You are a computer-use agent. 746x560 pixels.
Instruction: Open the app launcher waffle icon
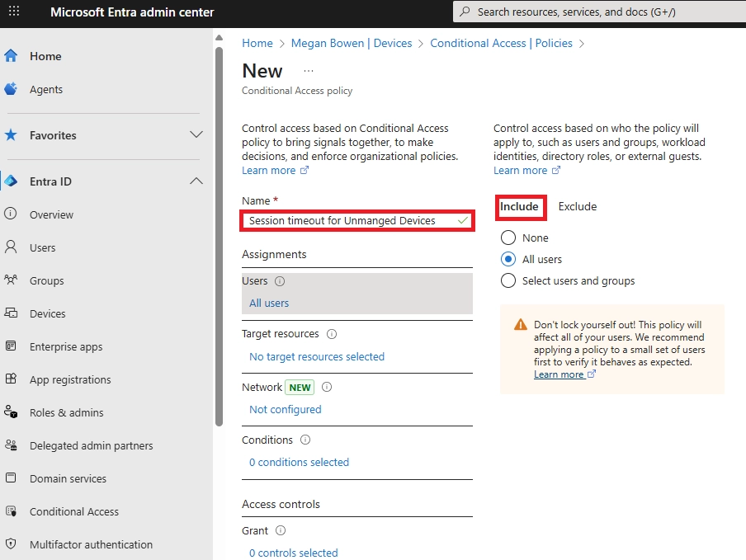pos(14,11)
